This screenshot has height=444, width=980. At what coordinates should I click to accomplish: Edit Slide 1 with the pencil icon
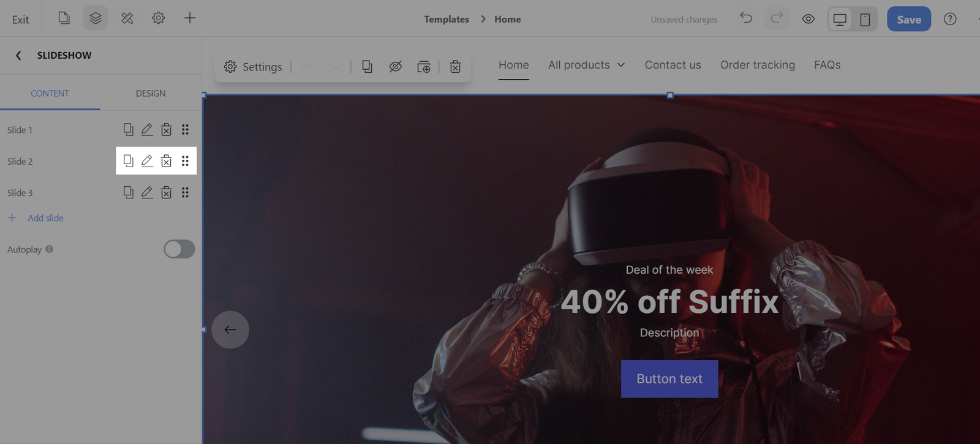tap(147, 129)
